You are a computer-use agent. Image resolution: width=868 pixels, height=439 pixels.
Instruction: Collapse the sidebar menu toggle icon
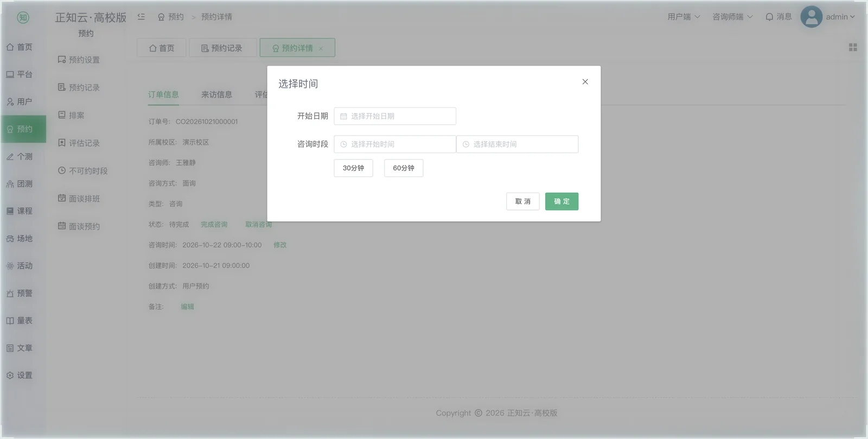pyautogui.click(x=141, y=17)
